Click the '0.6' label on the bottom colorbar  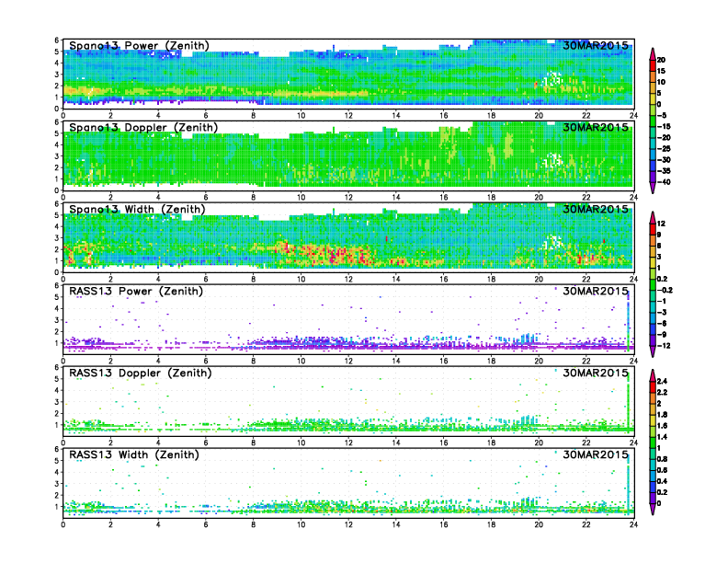click(662, 471)
